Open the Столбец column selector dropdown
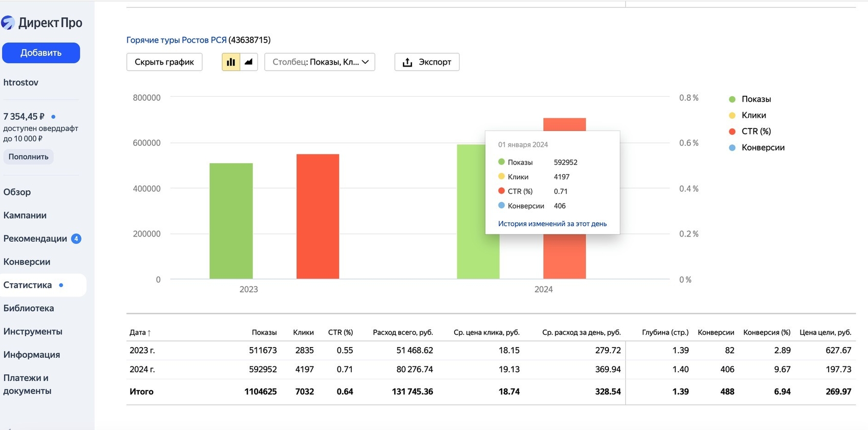This screenshot has width=868, height=430. point(320,62)
